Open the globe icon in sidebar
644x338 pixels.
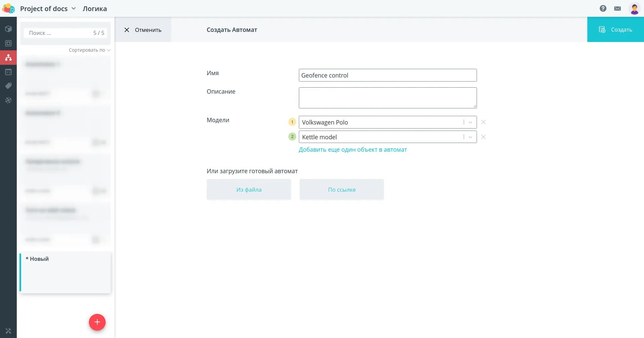pyautogui.click(x=8, y=100)
